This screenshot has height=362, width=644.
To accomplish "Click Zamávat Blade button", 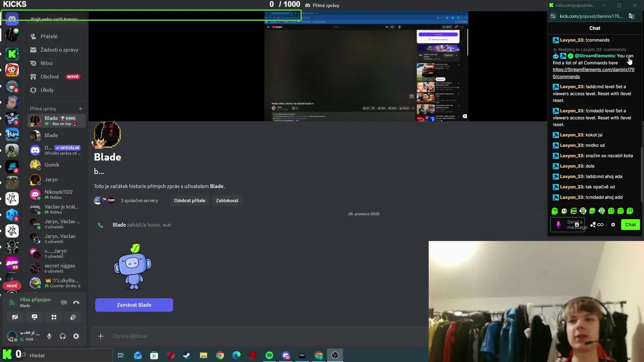I will [x=134, y=305].
